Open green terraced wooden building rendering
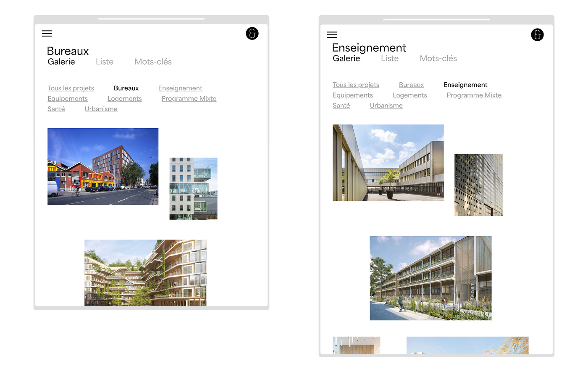This screenshot has width=588, height=374. (145, 273)
